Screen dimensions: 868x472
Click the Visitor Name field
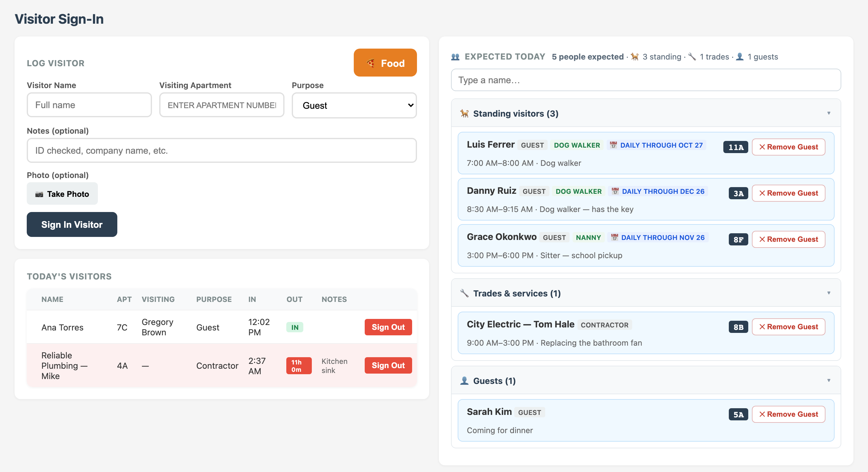(x=89, y=105)
